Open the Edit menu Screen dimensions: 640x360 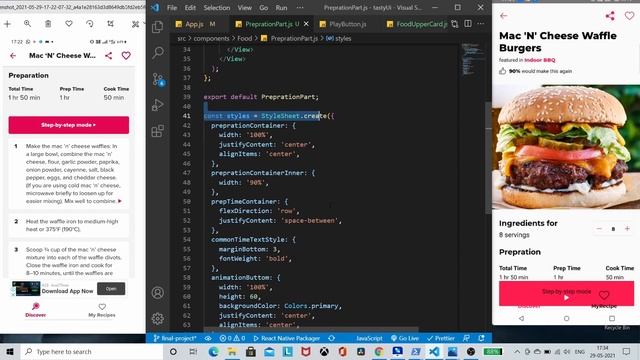click(x=190, y=7)
